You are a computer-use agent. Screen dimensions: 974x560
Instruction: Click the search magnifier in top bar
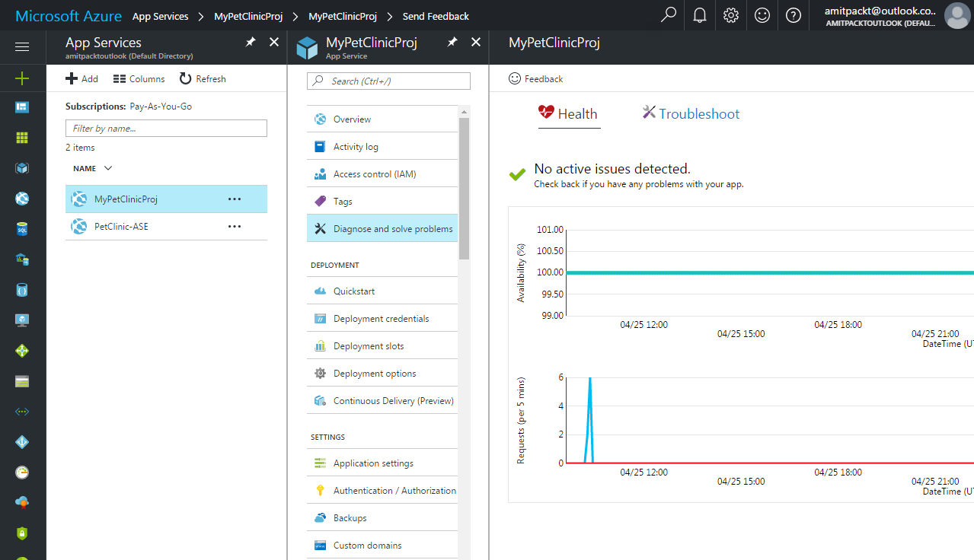pyautogui.click(x=669, y=15)
